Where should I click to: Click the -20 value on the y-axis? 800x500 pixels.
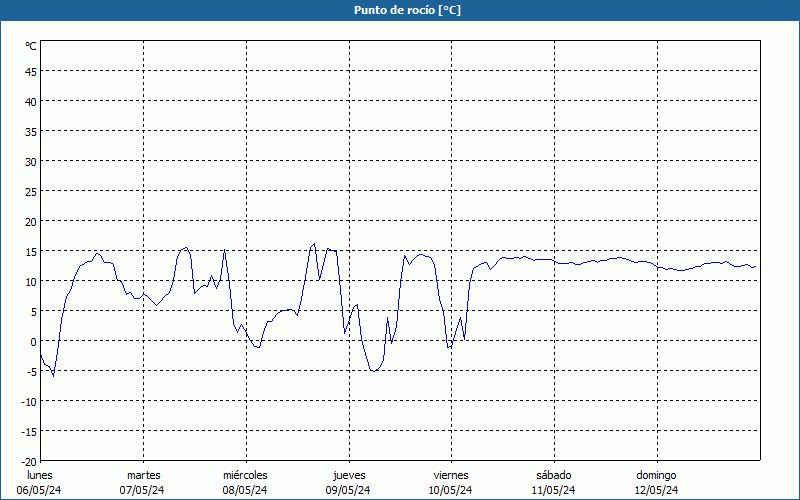[29, 462]
